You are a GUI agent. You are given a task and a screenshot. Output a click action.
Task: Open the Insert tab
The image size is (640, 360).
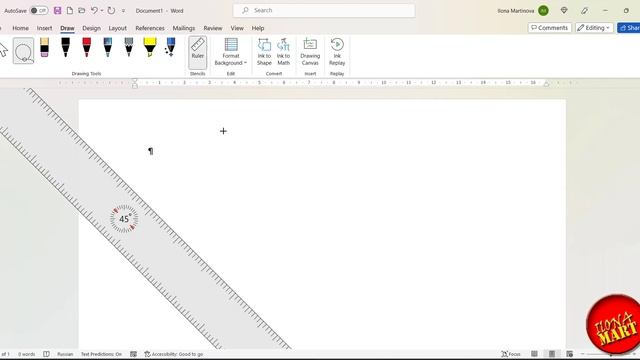coord(44,28)
